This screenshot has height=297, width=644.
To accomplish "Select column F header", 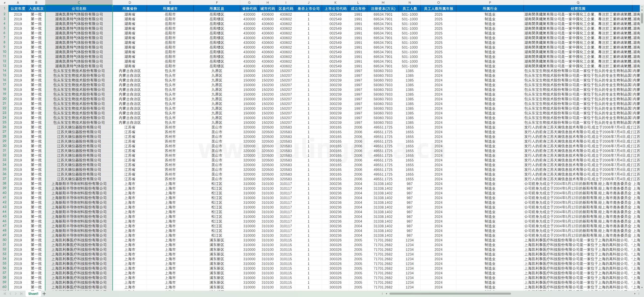I will [217, 3].
